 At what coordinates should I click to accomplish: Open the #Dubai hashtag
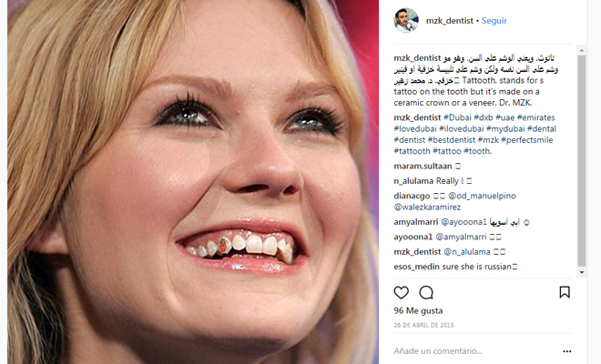[x=457, y=117]
